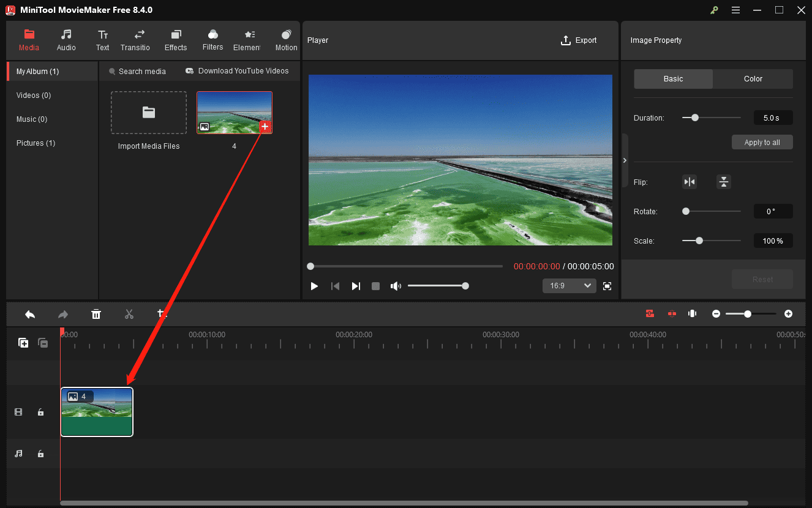Flip the image horizontally

(x=690, y=182)
